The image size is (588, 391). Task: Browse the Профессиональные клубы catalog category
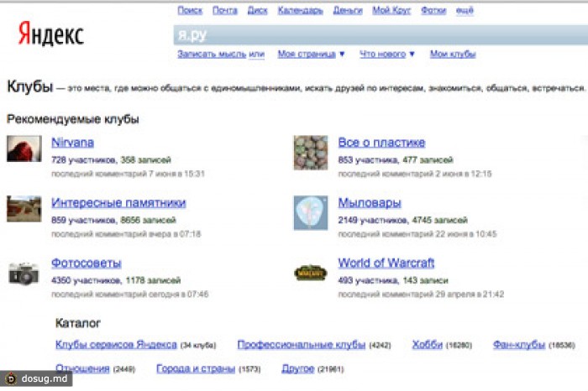click(x=301, y=345)
